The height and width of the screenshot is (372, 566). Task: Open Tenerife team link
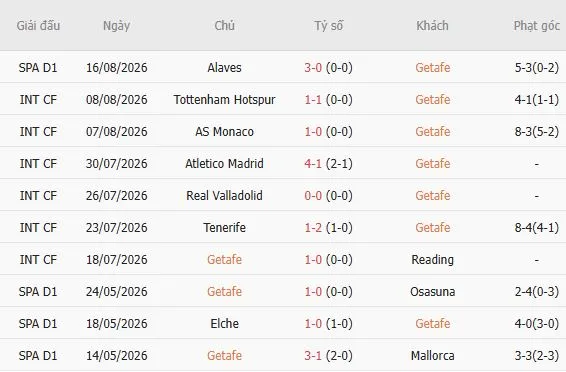pos(224,228)
